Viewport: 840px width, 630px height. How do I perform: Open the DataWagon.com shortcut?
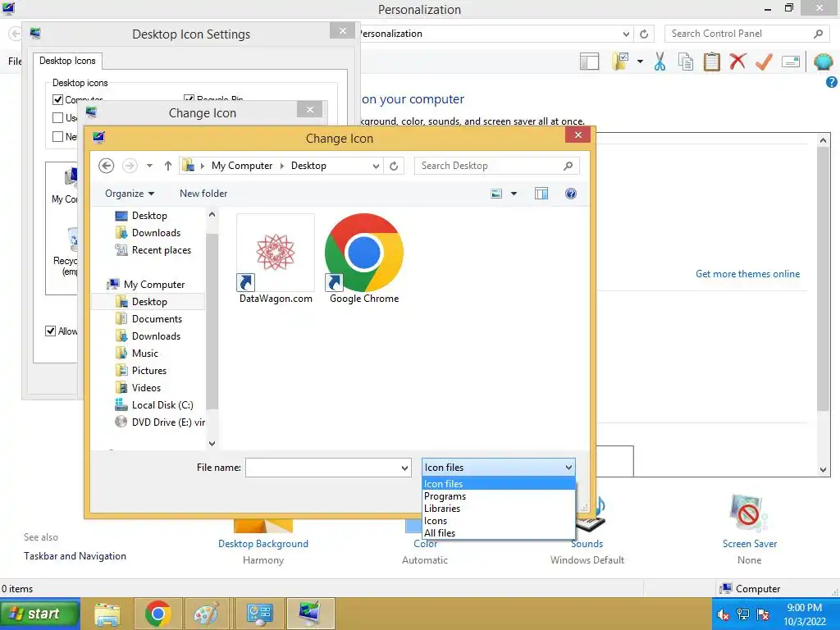point(276,259)
